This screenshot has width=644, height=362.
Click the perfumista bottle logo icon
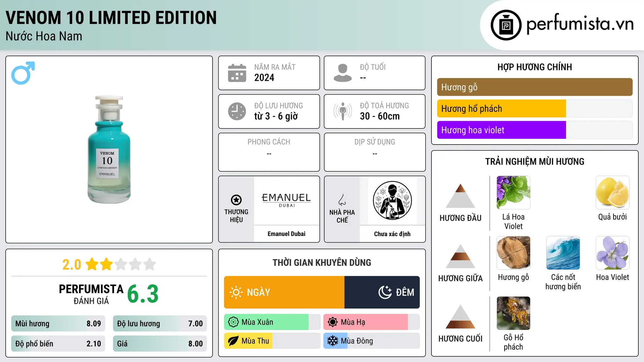point(506,25)
